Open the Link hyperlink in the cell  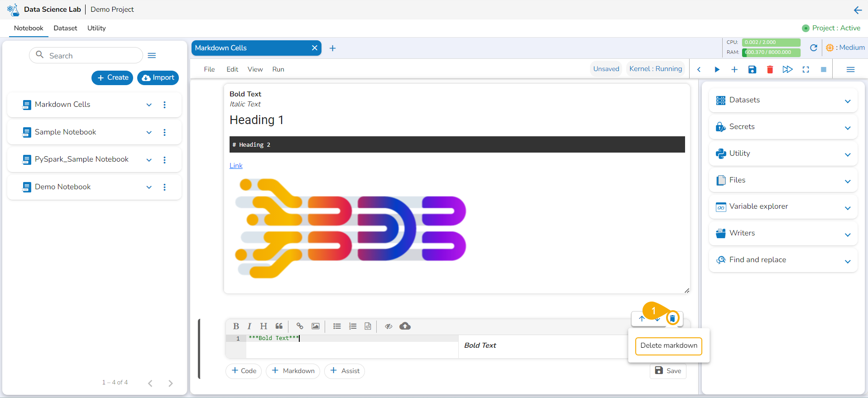(236, 166)
